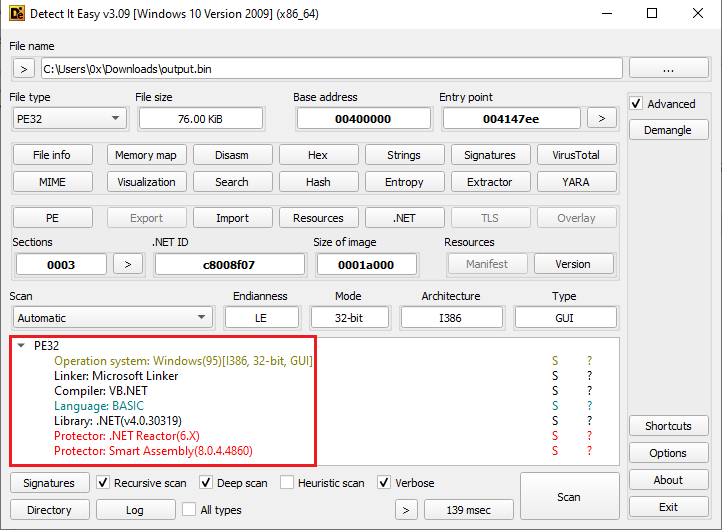Collapse the PE32 tree node
The width and height of the screenshot is (722, 530).
click(22, 346)
